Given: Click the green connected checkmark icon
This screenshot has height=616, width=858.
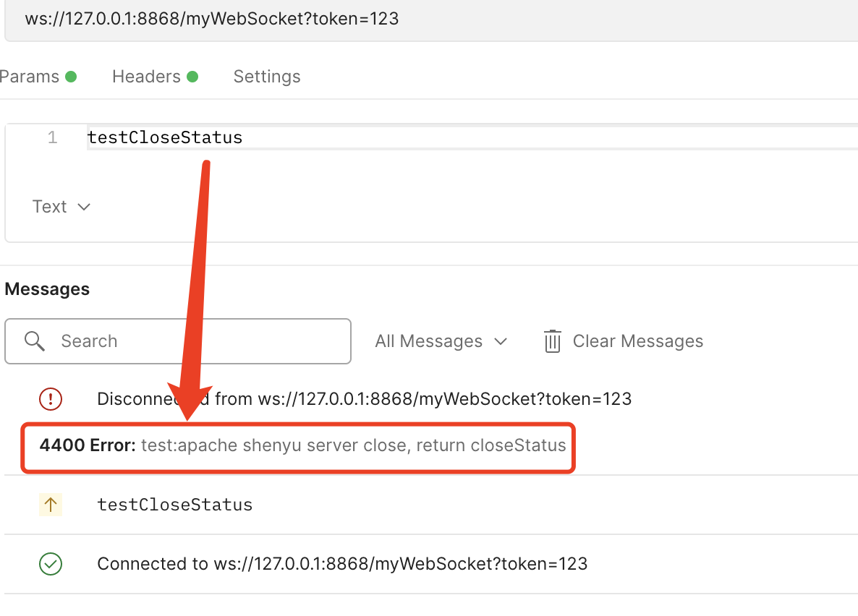Looking at the screenshot, I should 51,564.
